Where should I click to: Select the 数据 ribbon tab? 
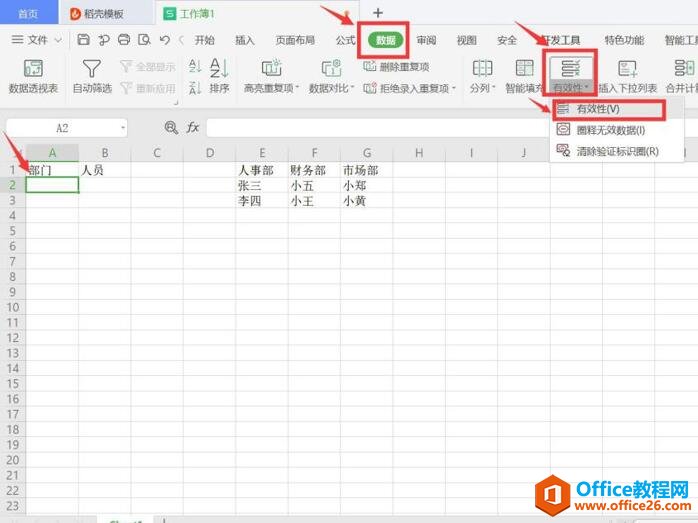(386, 40)
